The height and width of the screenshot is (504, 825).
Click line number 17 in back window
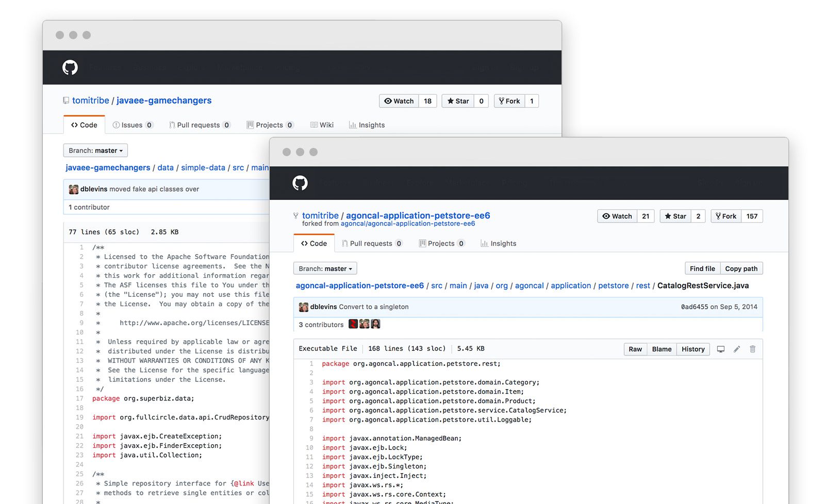click(x=79, y=398)
